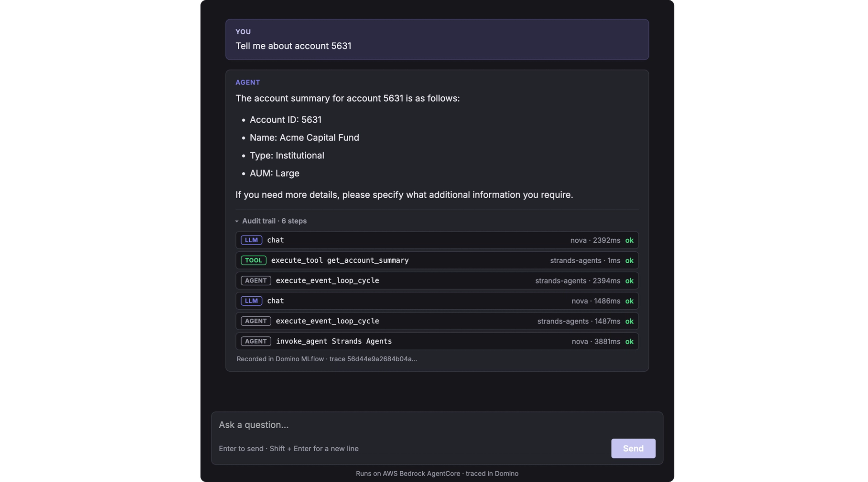
Task: Click the second LLM badge in audit trail
Action: click(x=251, y=301)
